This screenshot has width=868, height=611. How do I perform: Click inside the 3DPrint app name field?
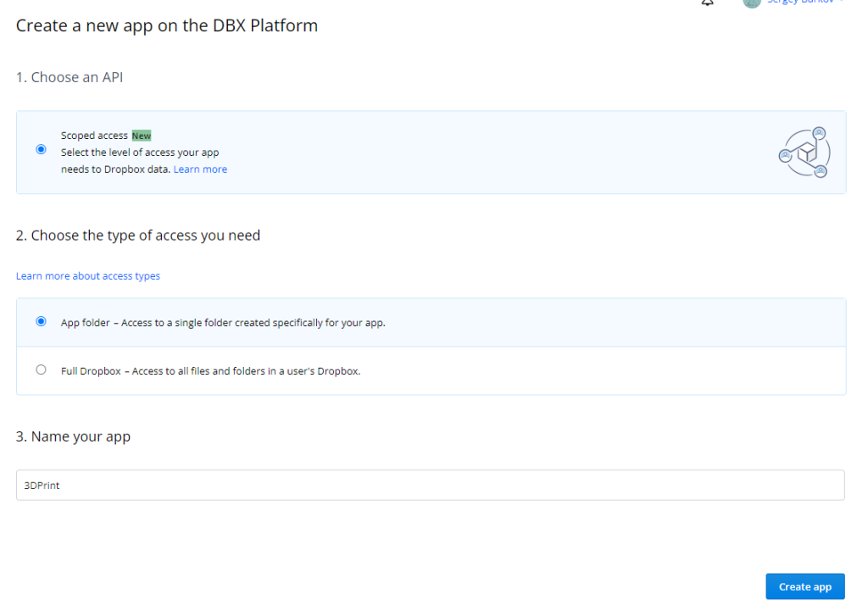[x=430, y=485]
